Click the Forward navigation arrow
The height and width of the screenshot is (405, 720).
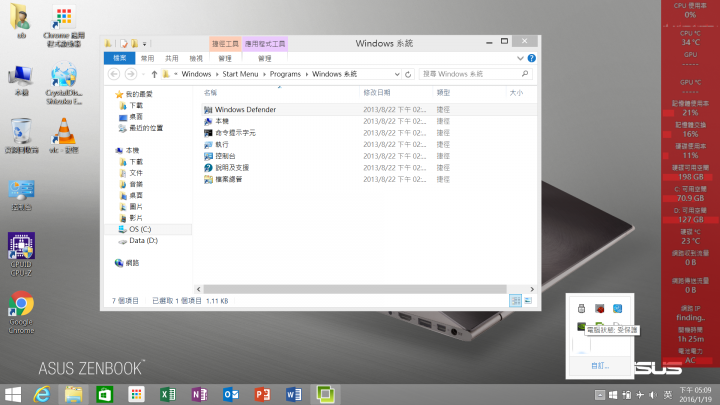pyautogui.click(x=130, y=74)
